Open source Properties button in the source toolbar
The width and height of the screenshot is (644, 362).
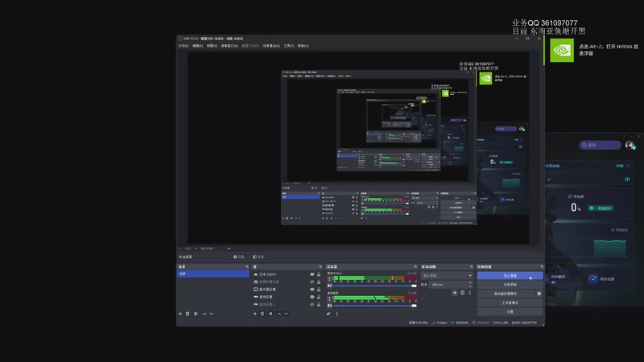click(x=238, y=257)
